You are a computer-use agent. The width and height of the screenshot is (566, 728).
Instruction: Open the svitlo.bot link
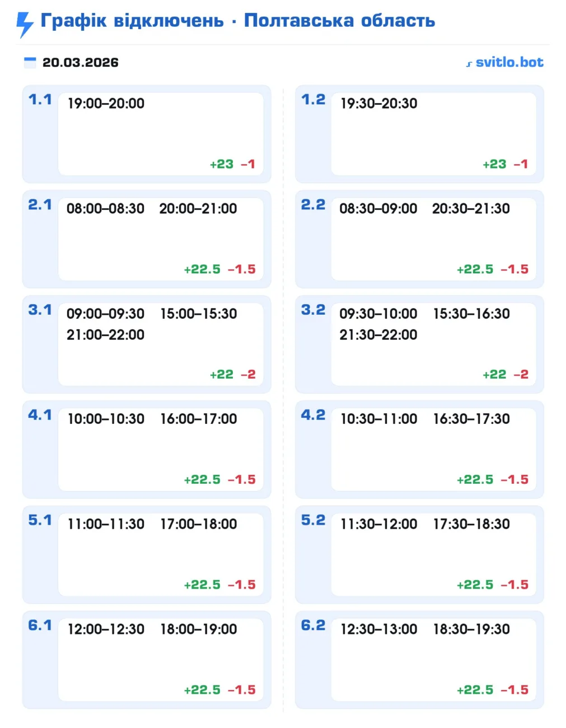click(509, 62)
